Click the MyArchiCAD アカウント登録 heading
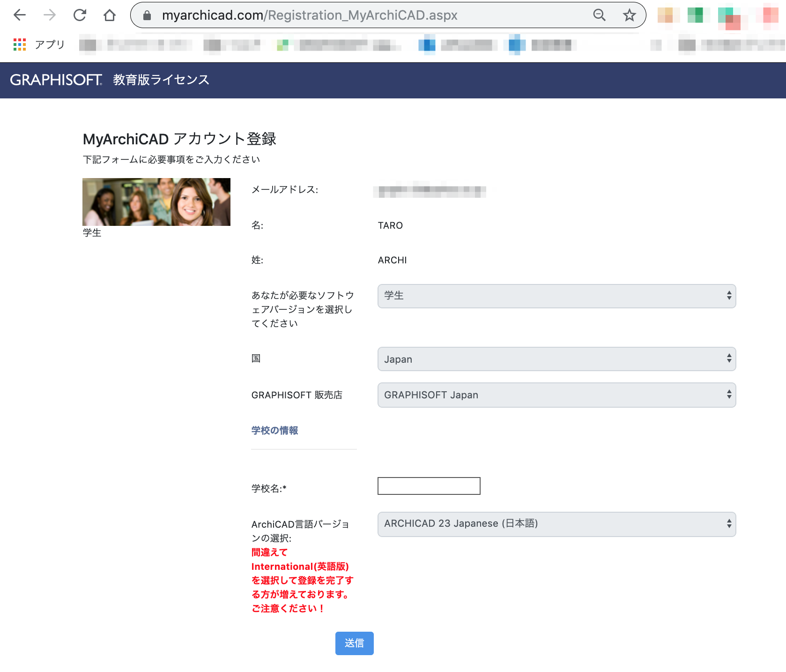Screen dimensions: 786x672 (179, 139)
